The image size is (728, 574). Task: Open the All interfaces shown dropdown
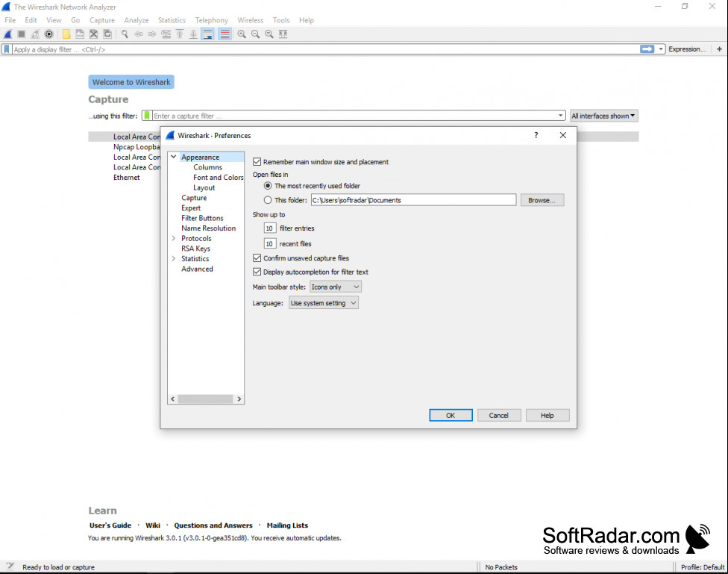click(x=604, y=116)
